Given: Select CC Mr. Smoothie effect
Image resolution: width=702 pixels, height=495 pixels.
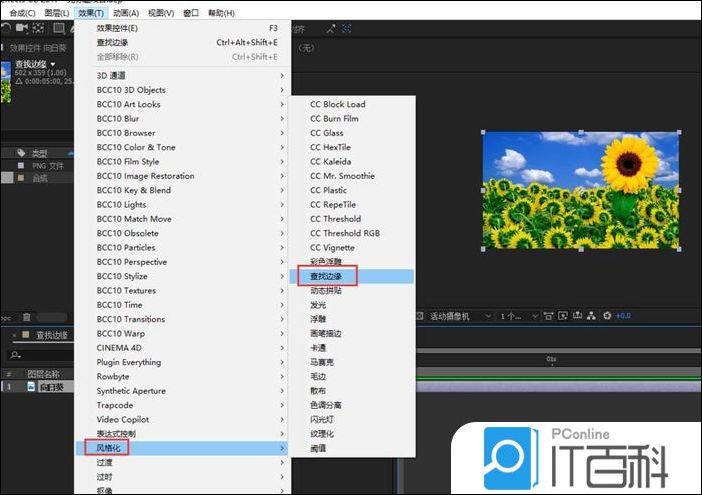Looking at the screenshot, I should click(353, 176).
